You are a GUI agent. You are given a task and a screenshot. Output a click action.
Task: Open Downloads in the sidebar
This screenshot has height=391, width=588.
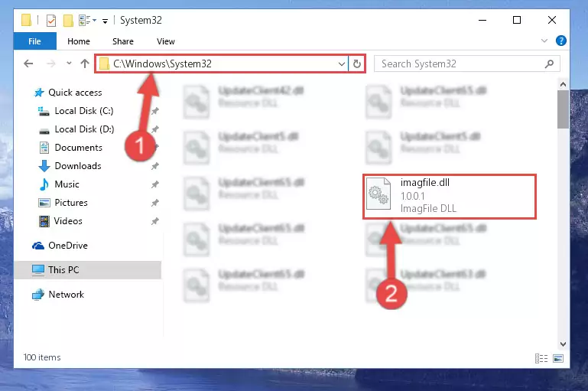tap(70, 166)
